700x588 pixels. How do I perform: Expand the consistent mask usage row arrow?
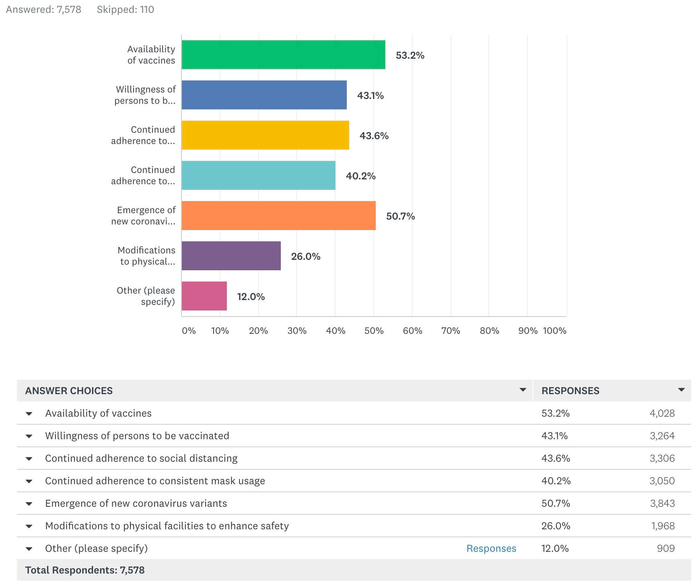click(29, 481)
